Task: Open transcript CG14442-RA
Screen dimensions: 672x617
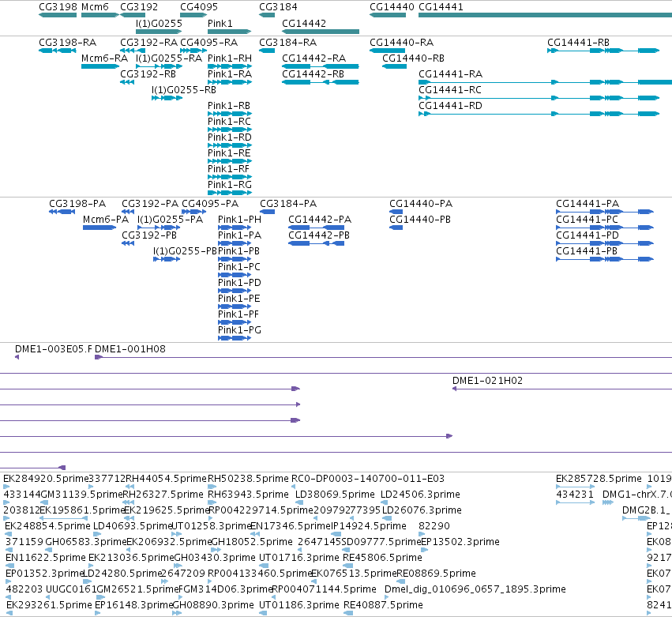Action: tap(313, 58)
